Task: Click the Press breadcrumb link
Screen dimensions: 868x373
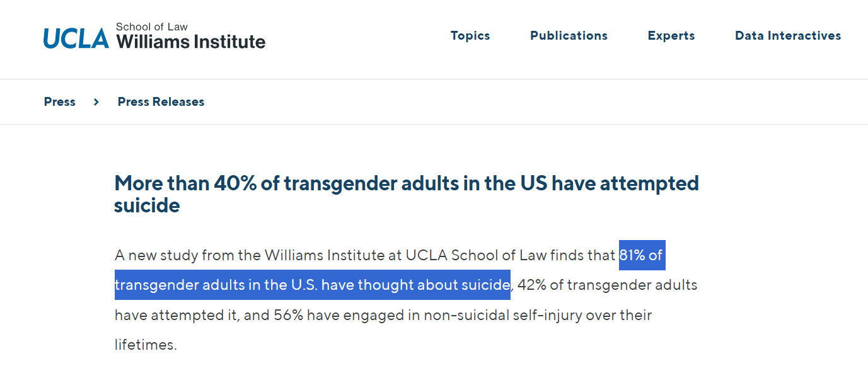Action: pyautogui.click(x=60, y=101)
